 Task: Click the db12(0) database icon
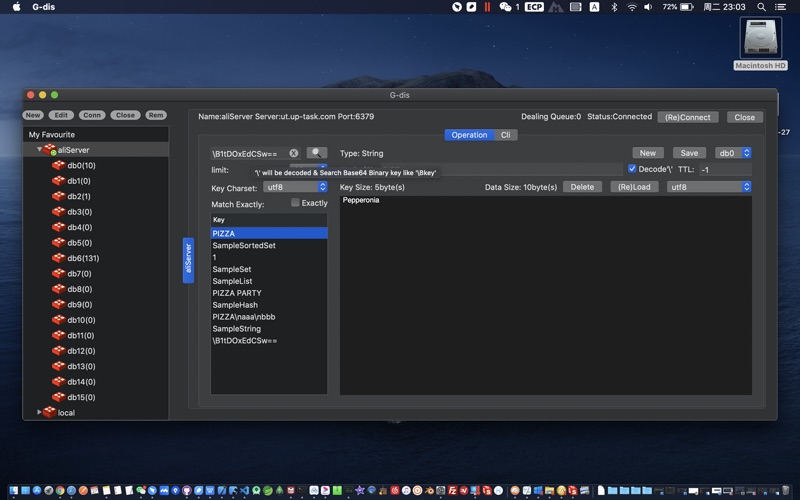click(x=59, y=351)
